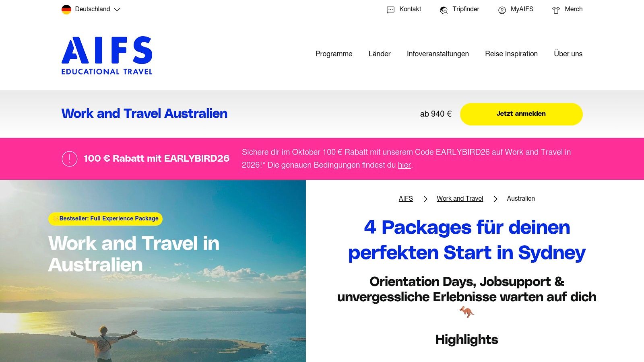Viewport: 644px width, 362px height.
Task: Click the Bestseller Full Experience Package badge
Action: coord(105,219)
